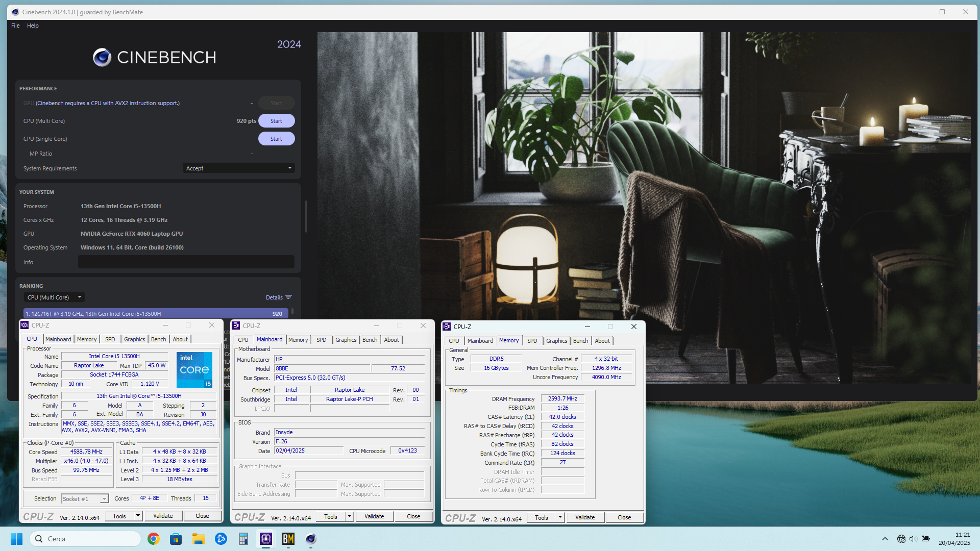Open Graphics tab in Memory CPU-Z window
980x551 pixels.
pyautogui.click(x=556, y=341)
